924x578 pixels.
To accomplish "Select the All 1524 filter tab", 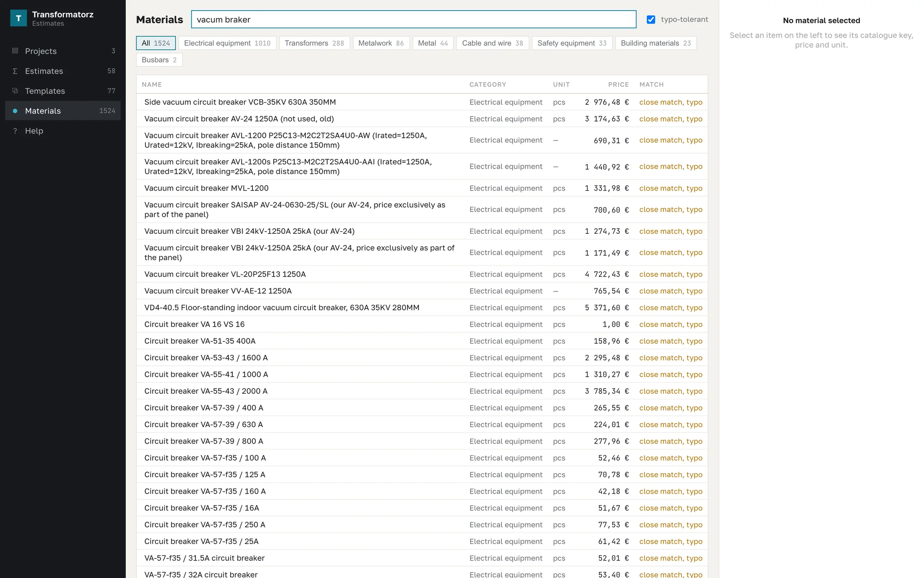I will [x=156, y=43].
